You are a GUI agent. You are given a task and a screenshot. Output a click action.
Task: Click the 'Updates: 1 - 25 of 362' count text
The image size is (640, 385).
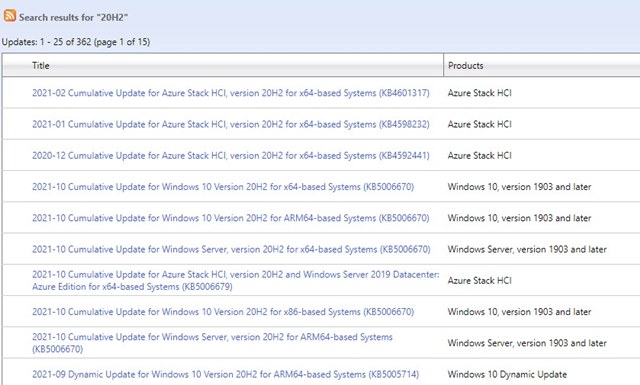coord(76,42)
